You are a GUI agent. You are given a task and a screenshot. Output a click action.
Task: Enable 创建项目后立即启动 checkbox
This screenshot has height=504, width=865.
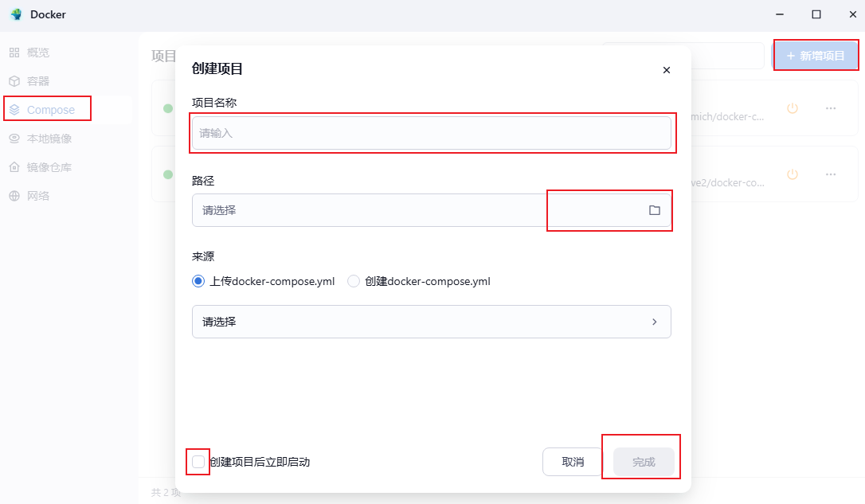click(x=198, y=462)
